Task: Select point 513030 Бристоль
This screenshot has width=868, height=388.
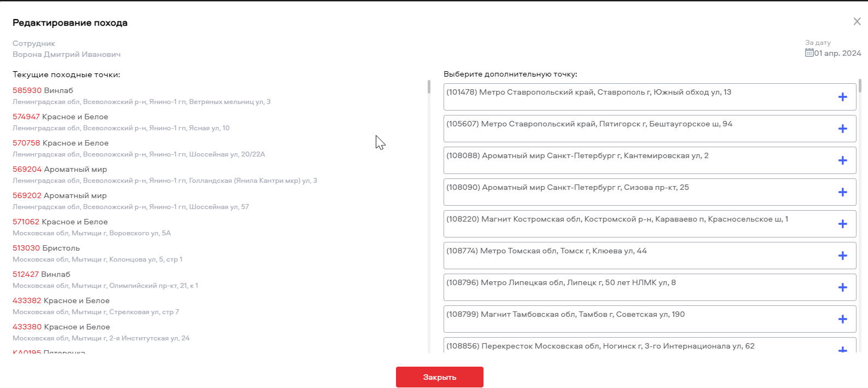Action: 46,248
